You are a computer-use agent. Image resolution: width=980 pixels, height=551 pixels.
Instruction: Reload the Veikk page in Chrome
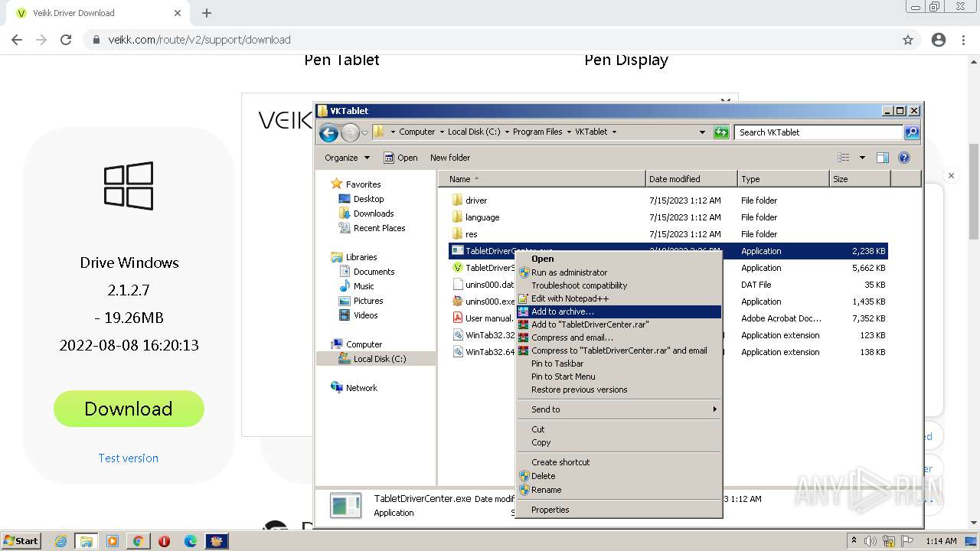[66, 40]
